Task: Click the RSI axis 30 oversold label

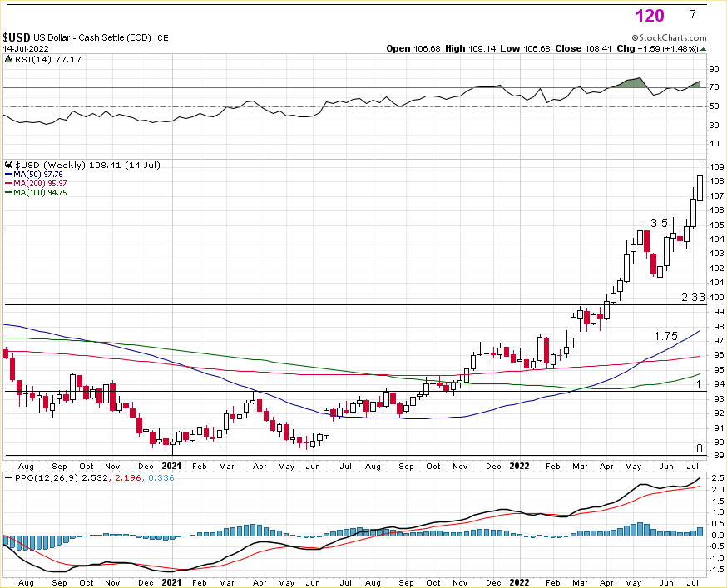Action: (714, 126)
